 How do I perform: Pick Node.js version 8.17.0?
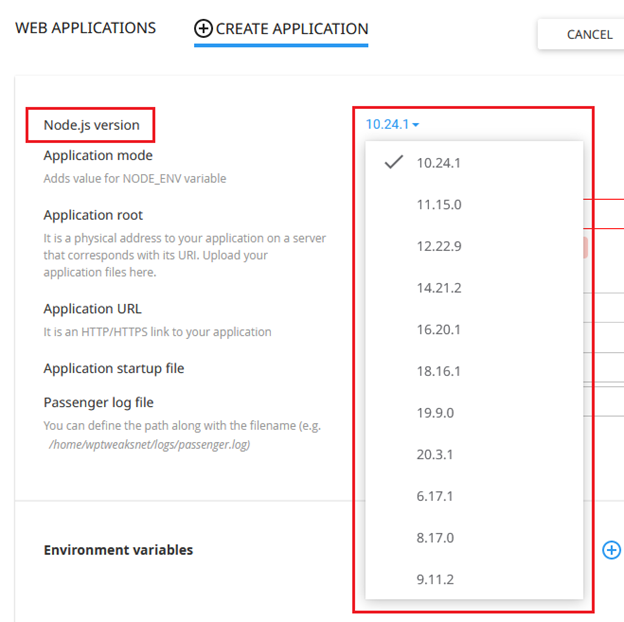[x=474, y=538]
